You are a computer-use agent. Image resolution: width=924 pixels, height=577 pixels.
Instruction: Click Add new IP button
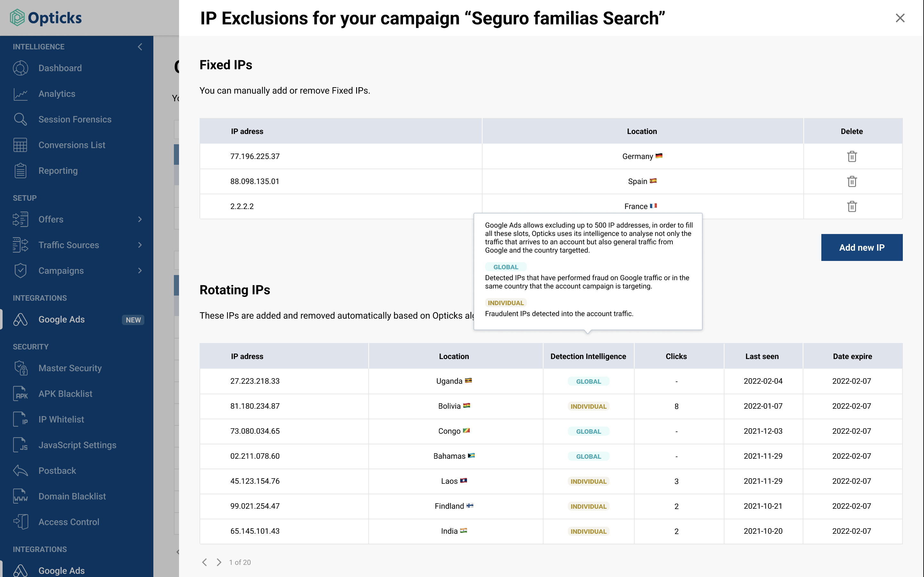861,247
